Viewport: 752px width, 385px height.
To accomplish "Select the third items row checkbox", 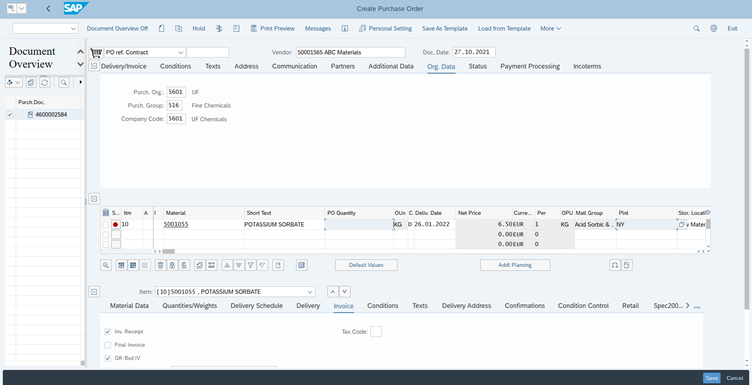I will coord(106,245).
